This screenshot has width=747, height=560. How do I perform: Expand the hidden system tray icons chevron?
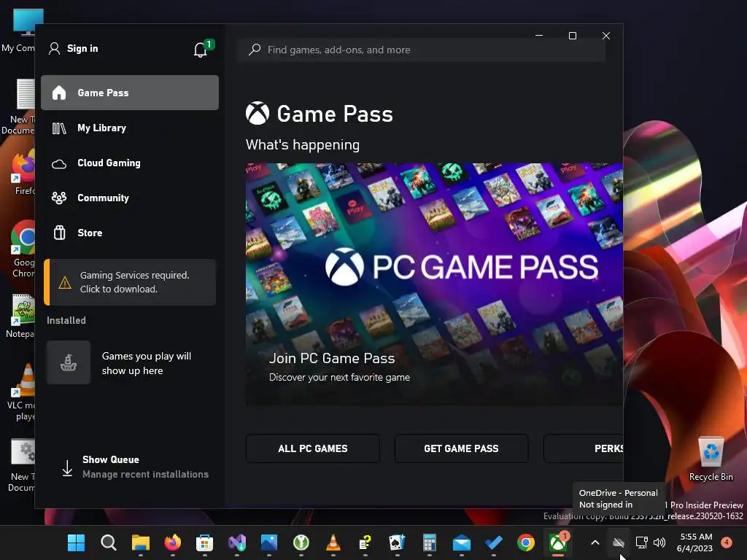point(595,542)
